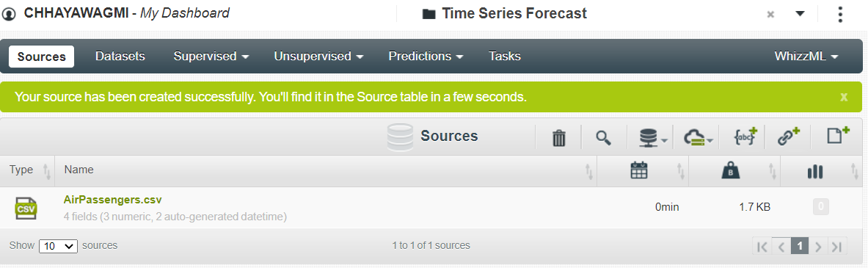Open the database external connector dropdown

click(x=653, y=138)
